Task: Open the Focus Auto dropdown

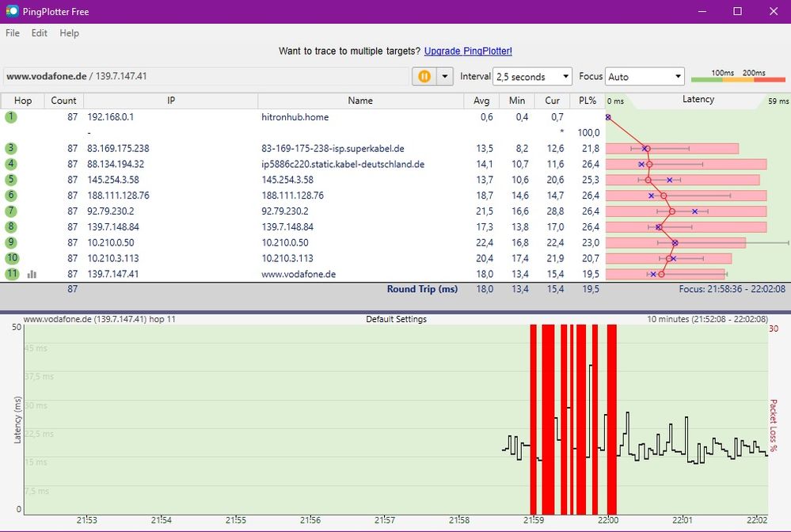Action: [645, 77]
